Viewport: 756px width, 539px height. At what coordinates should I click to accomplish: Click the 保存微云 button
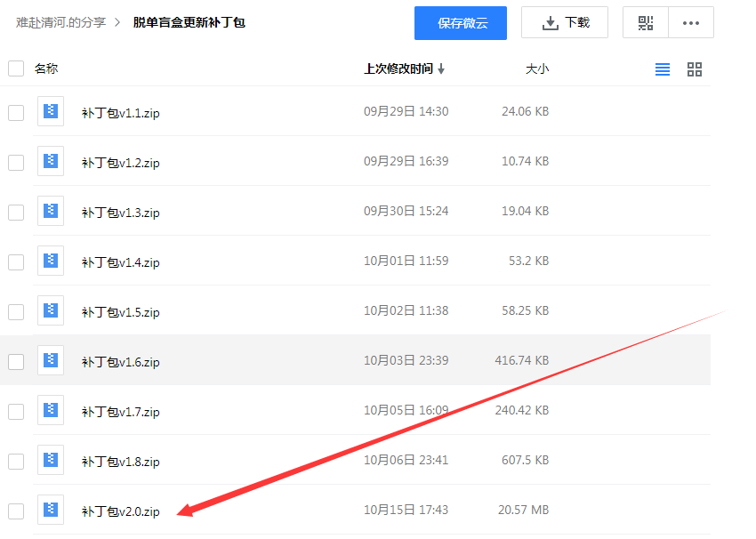[x=461, y=22]
